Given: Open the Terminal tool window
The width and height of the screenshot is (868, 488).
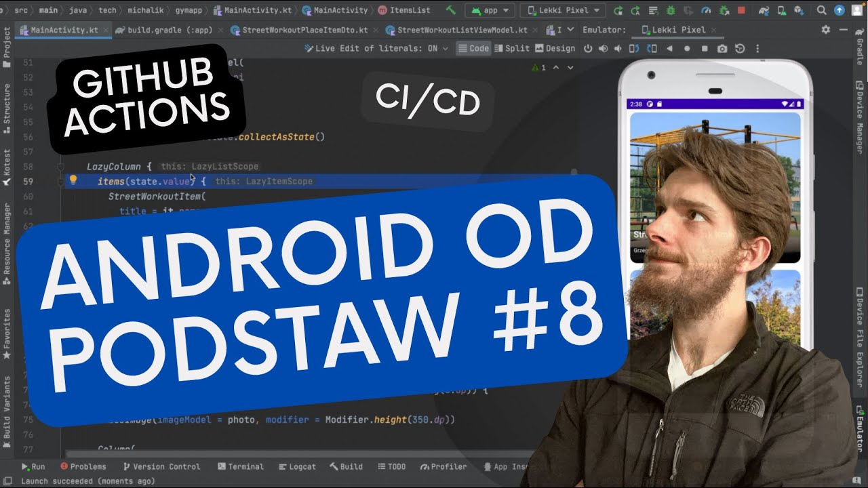Looking at the screenshot, I should click(x=241, y=466).
